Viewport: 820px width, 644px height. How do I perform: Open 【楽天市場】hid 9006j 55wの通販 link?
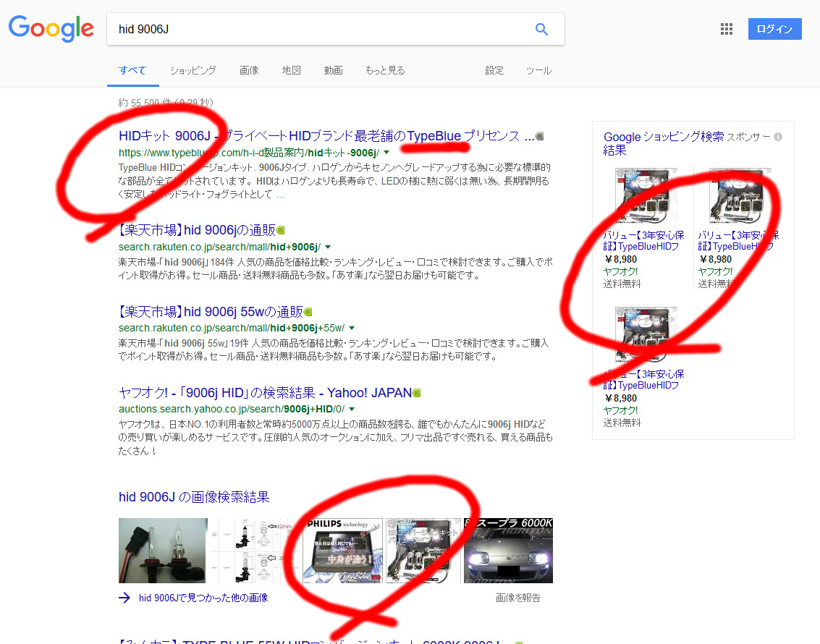click(x=211, y=312)
